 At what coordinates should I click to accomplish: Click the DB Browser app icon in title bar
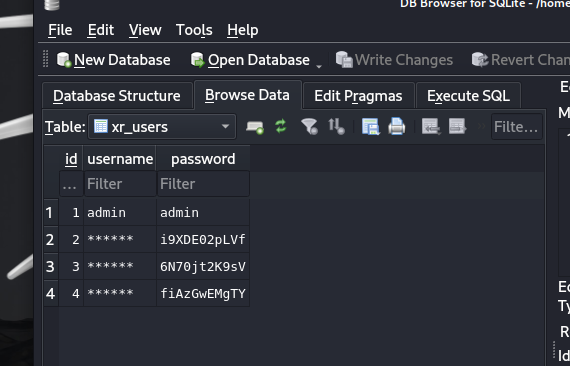tap(52, 4)
